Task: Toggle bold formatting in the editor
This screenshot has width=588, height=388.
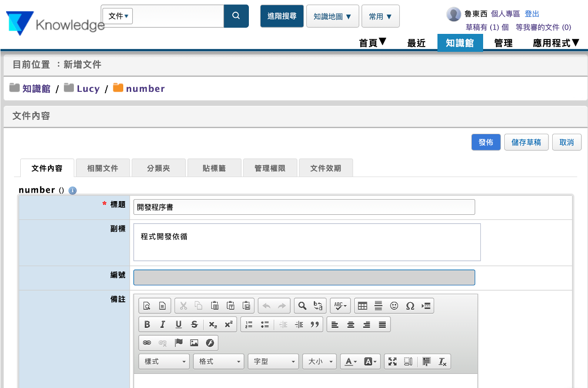Action: click(x=147, y=324)
